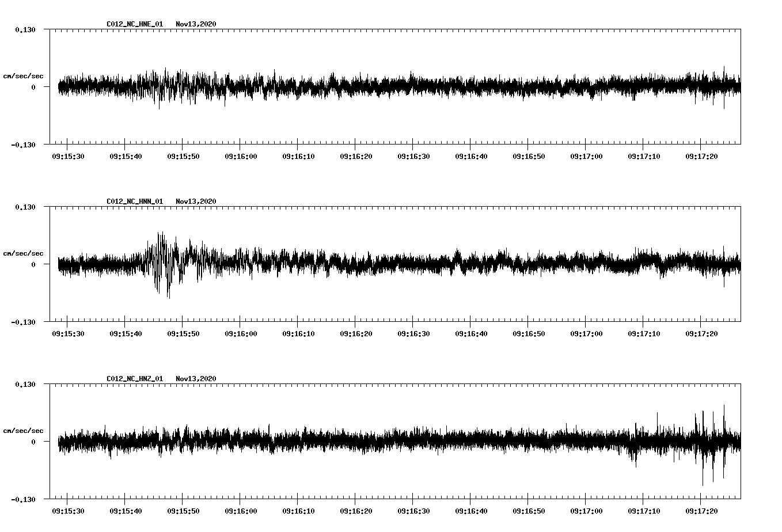Screen dimensions: 782x532
Task: Click the Nov13,2020 date on the top trace
Action: pos(196,25)
